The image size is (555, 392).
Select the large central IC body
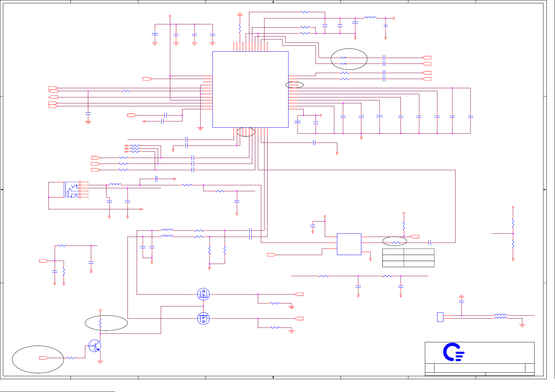click(250, 89)
